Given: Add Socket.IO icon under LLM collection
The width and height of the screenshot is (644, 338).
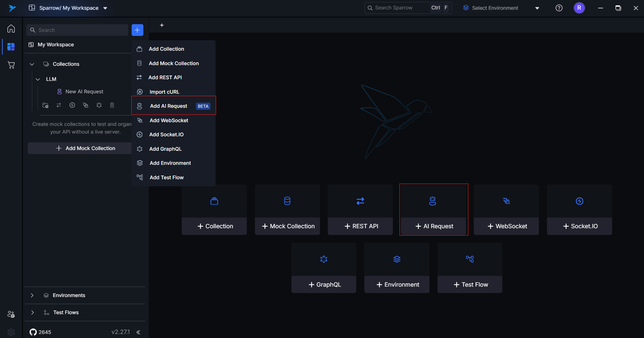Looking at the screenshot, I should point(72,105).
